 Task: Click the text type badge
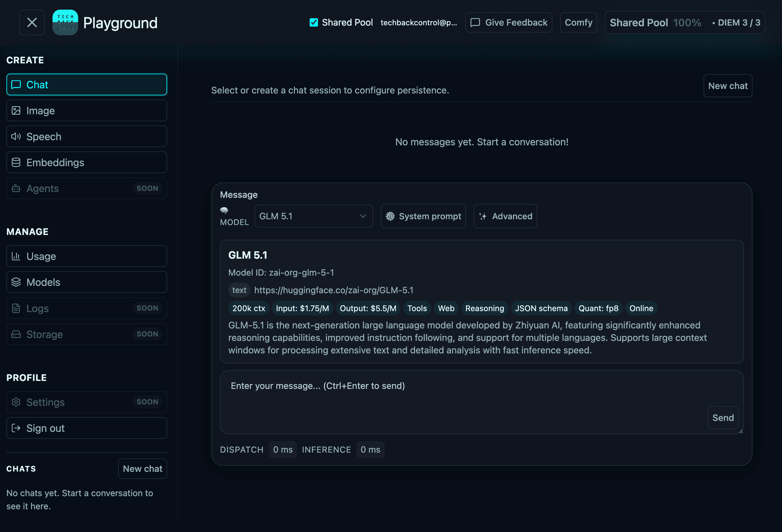(239, 290)
